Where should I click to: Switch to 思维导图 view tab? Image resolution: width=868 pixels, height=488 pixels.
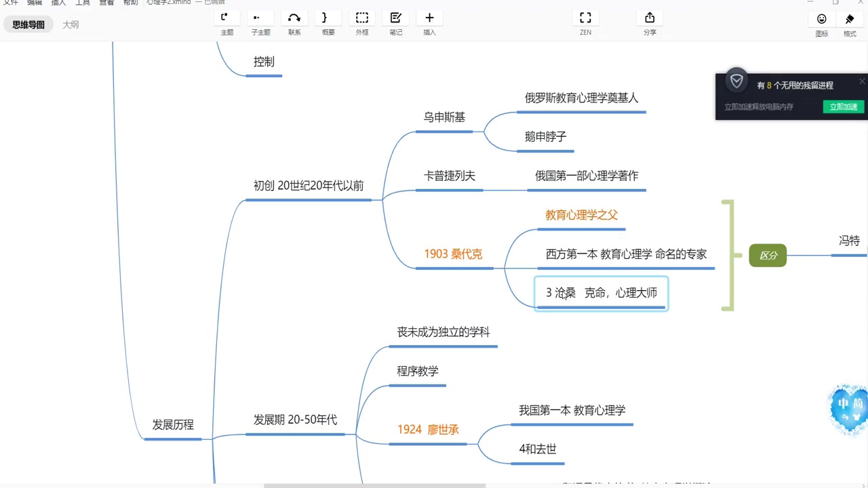point(28,25)
